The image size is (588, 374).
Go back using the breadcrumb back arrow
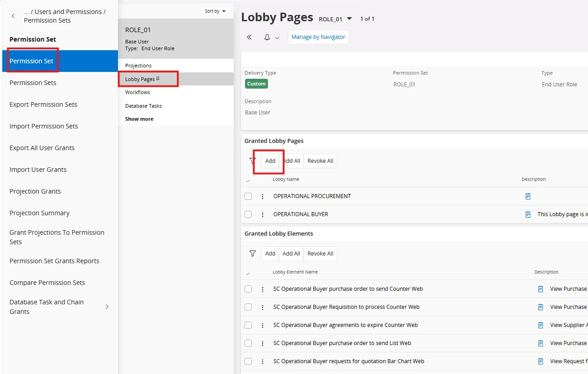[x=13, y=16]
